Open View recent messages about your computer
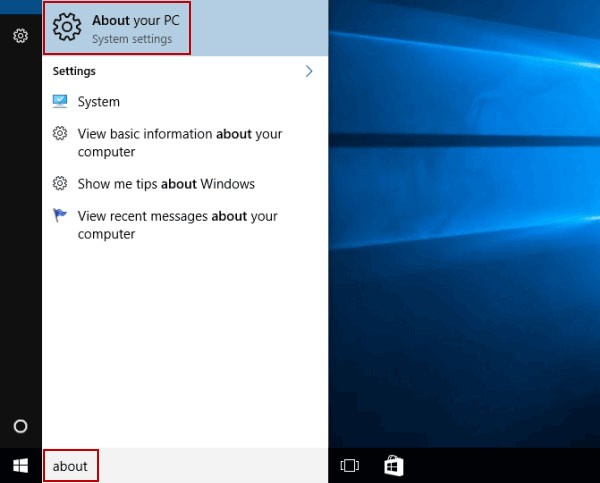 point(178,225)
